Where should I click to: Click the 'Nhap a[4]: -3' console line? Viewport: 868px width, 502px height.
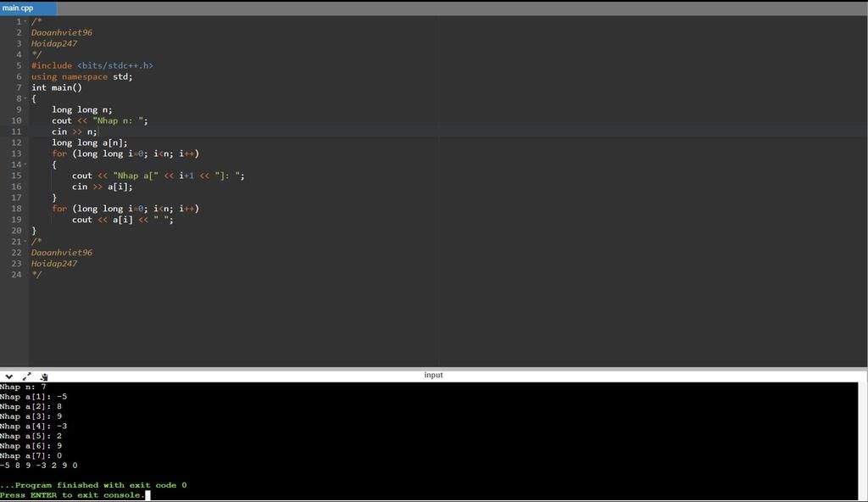pyautogui.click(x=33, y=426)
